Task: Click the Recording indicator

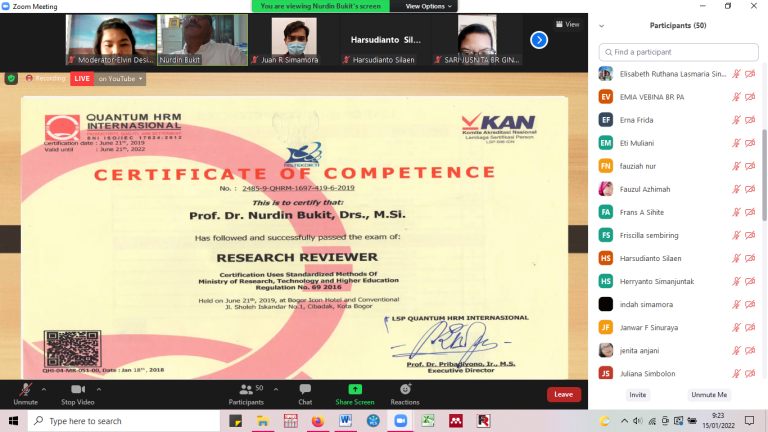Action: (46, 78)
